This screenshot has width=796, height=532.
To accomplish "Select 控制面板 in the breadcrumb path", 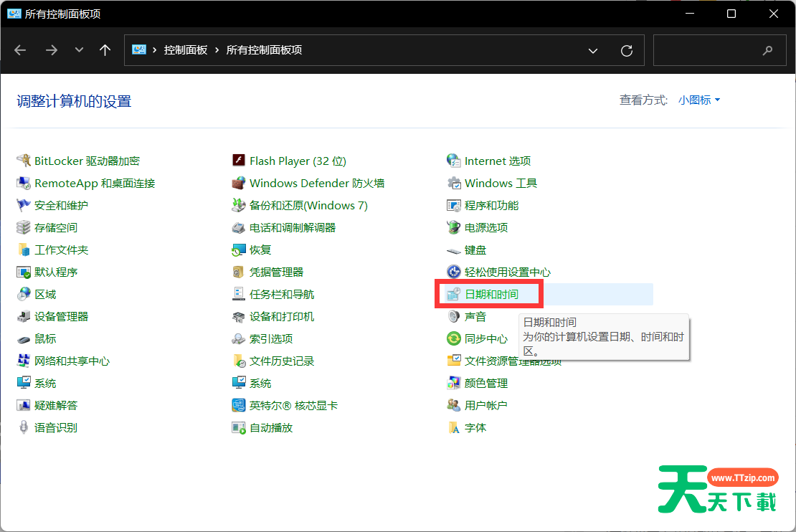I will point(186,50).
